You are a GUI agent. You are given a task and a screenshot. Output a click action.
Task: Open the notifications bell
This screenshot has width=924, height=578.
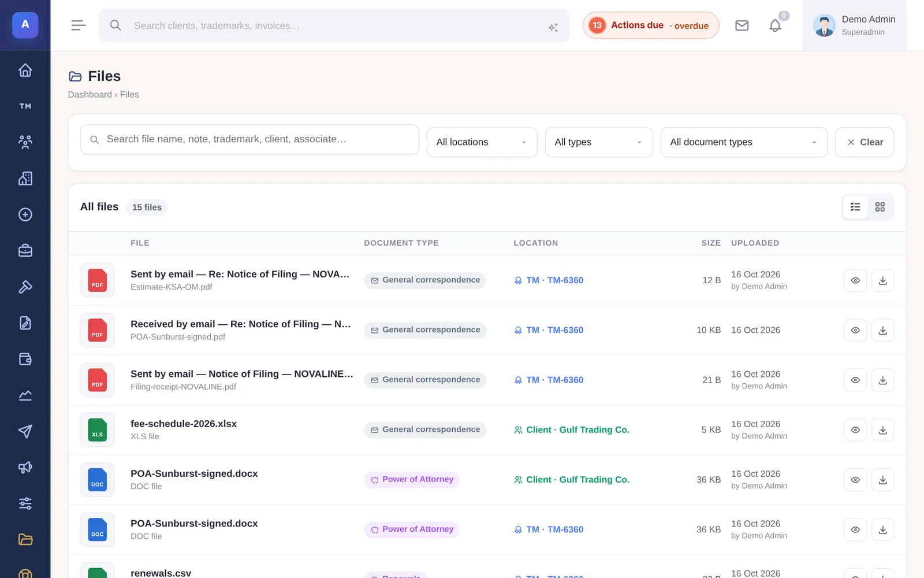click(775, 25)
